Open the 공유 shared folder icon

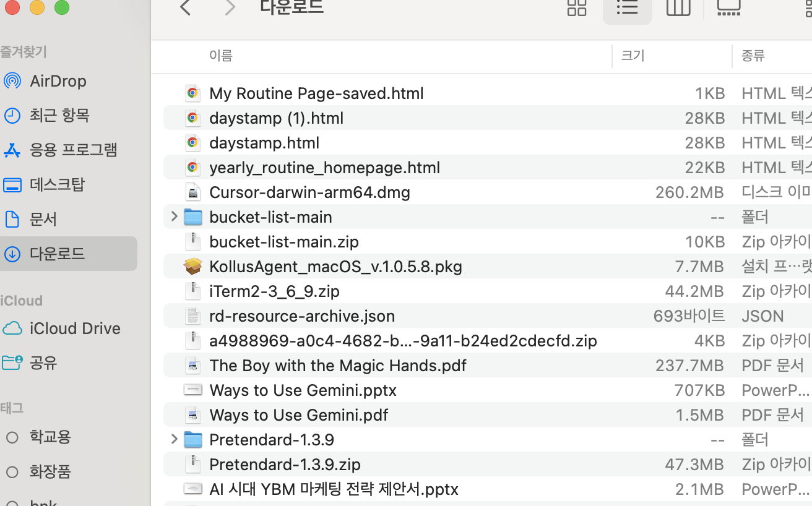coord(12,362)
